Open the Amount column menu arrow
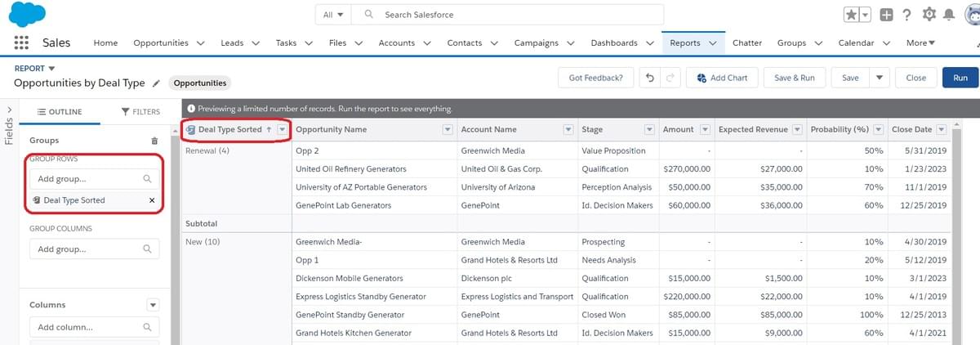Image resolution: width=980 pixels, height=345 pixels. point(704,129)
